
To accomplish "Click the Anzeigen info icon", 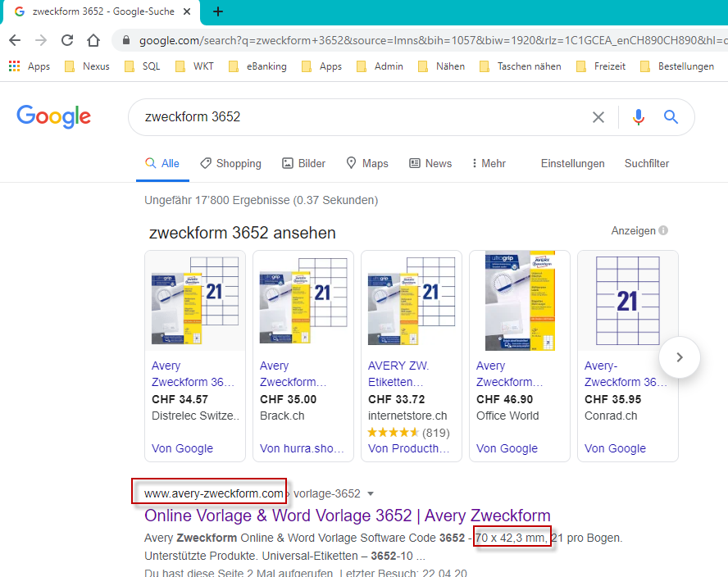I will 663,230.
